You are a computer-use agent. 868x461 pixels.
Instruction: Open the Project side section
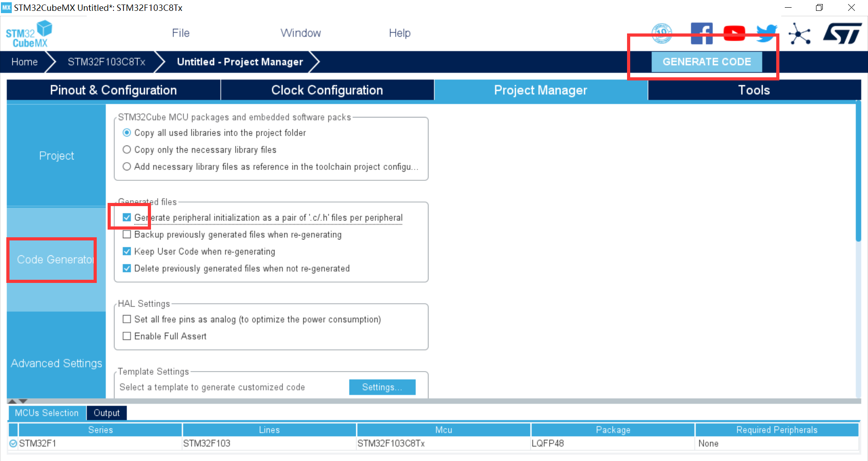[57, 155]
